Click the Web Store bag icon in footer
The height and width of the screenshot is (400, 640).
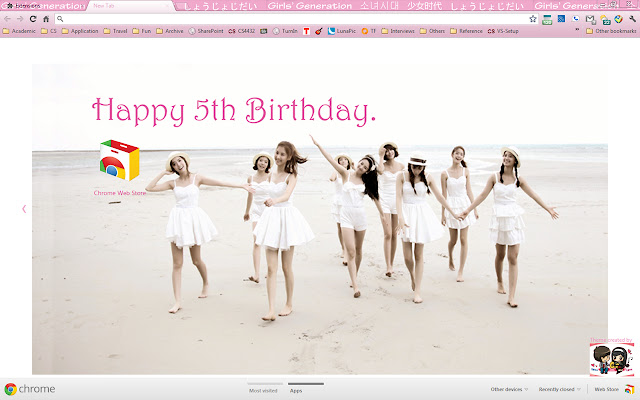coord(630,389)
